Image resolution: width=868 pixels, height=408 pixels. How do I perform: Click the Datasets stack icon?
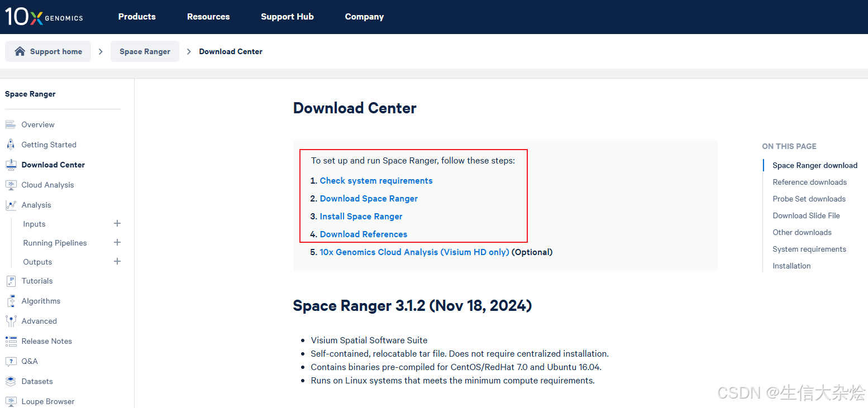[11, 381]
